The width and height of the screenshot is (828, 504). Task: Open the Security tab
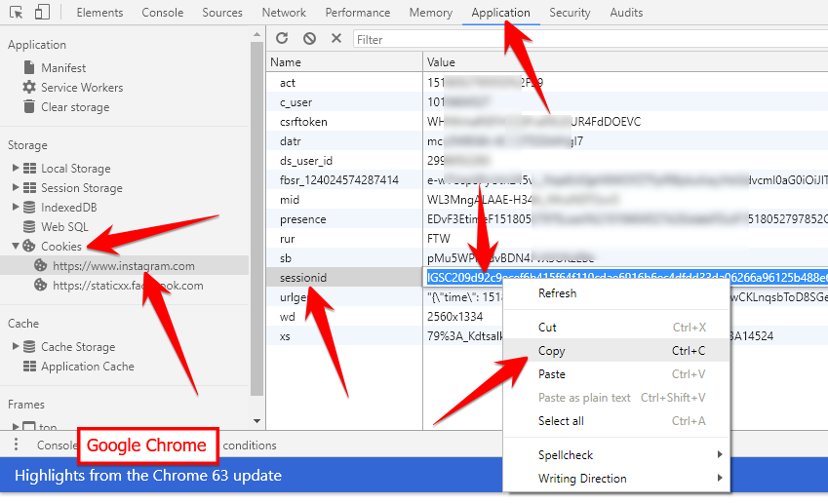point(570,13)
